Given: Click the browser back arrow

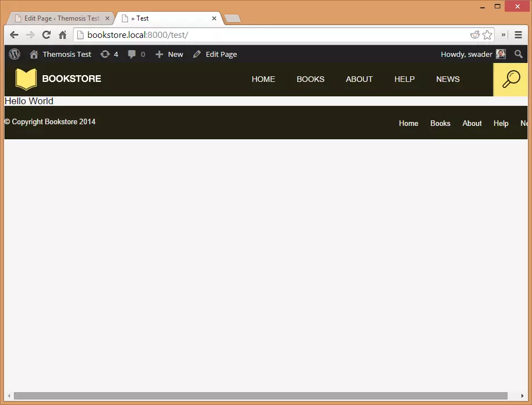Looking at the screenshot, I should 14,35.
